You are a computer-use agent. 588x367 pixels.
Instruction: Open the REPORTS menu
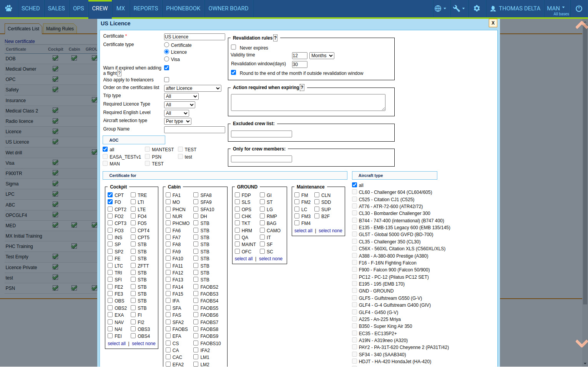coord(146,8)
